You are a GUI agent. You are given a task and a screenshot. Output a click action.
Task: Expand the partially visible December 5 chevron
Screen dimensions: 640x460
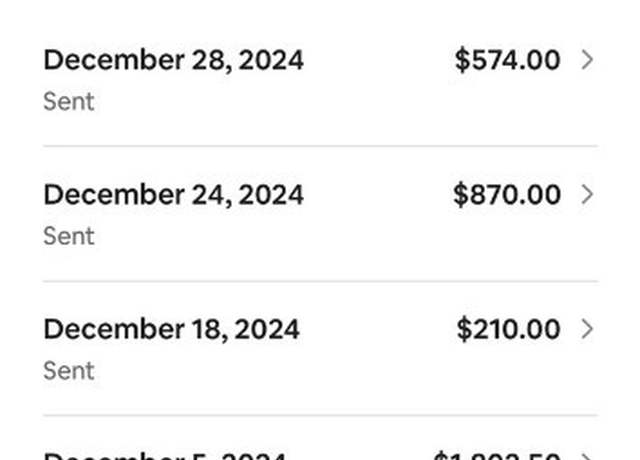point(587,456)
